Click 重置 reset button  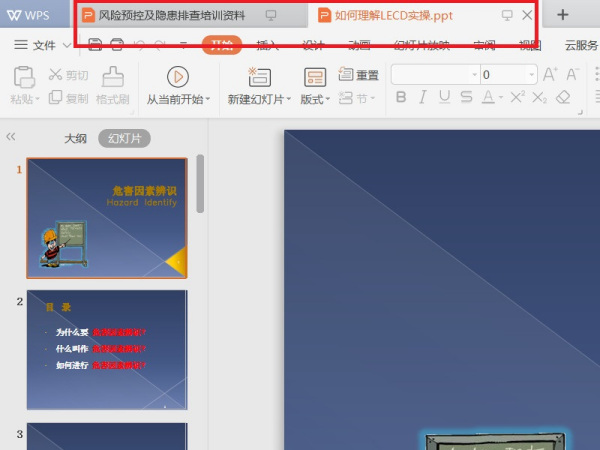(x=359, y=75)
